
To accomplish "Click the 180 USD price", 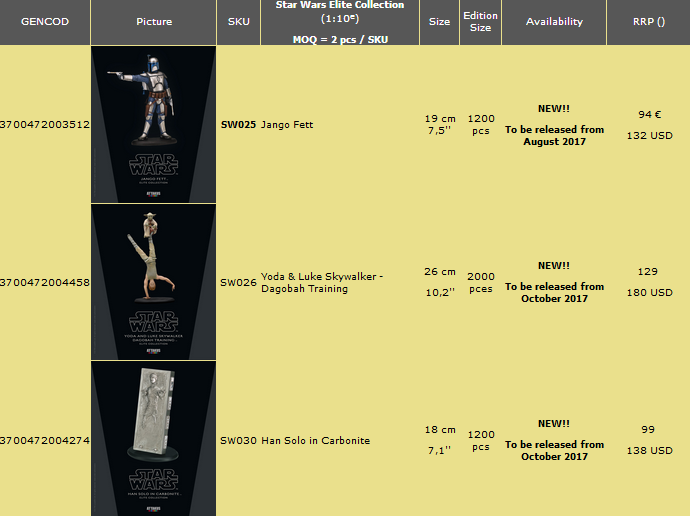I will point(648,293).
